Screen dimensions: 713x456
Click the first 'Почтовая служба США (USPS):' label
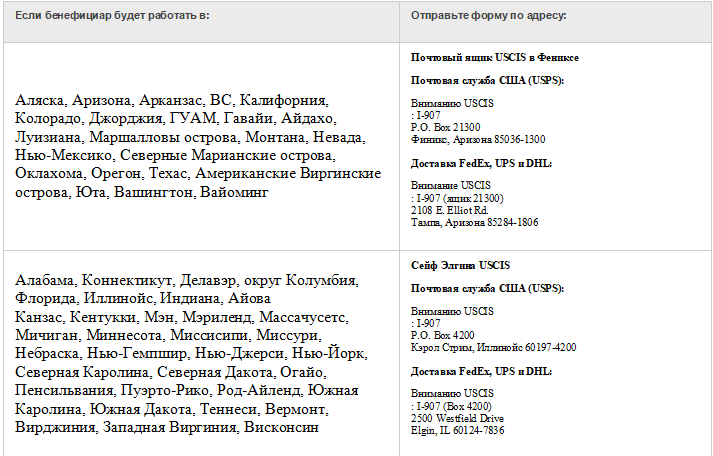487,80
